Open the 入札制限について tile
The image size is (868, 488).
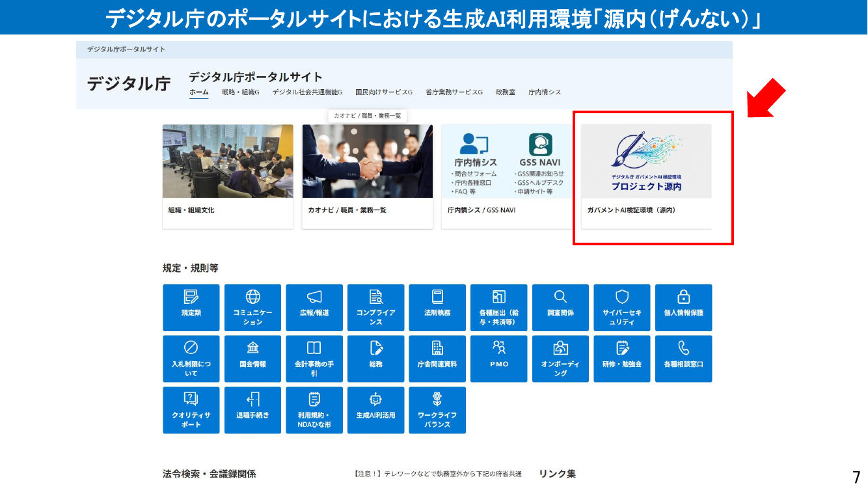tap(191, 359)
